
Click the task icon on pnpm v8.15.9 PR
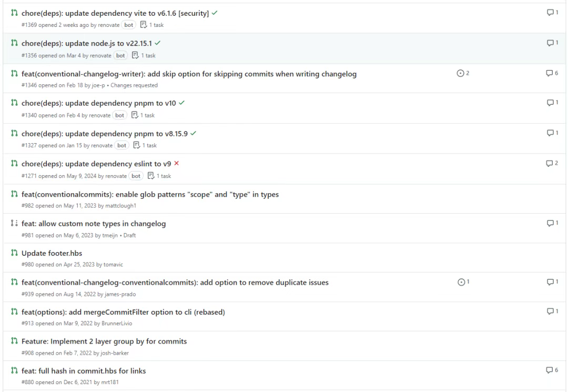pyautogui.click(x=137, y=145)
